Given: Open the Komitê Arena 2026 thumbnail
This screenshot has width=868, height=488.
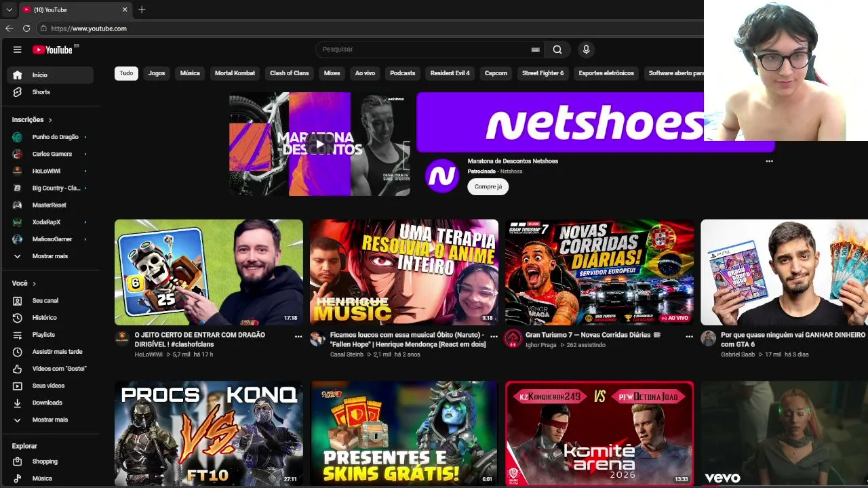Looking at the screenshot, I should (x=599, y=433).
